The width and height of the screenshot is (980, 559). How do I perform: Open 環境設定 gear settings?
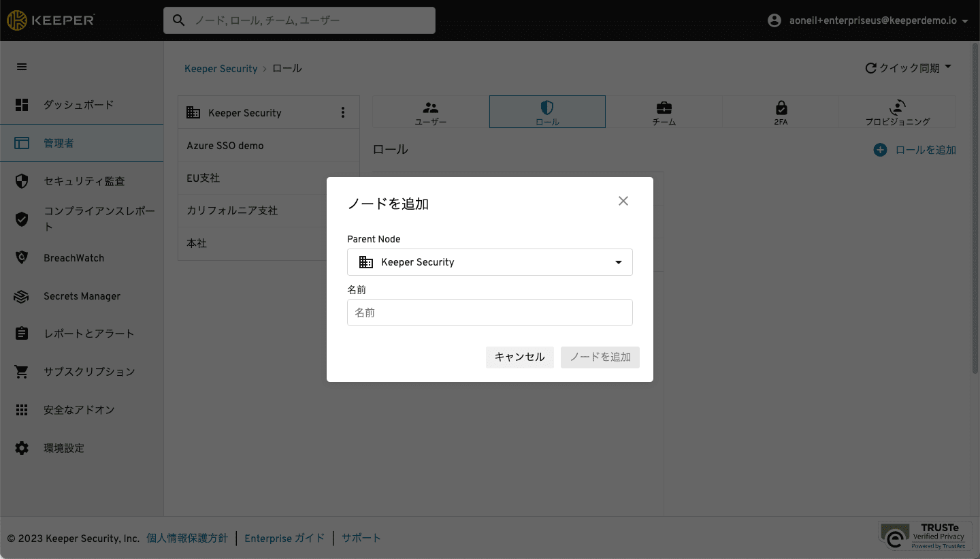click(22, 448)
